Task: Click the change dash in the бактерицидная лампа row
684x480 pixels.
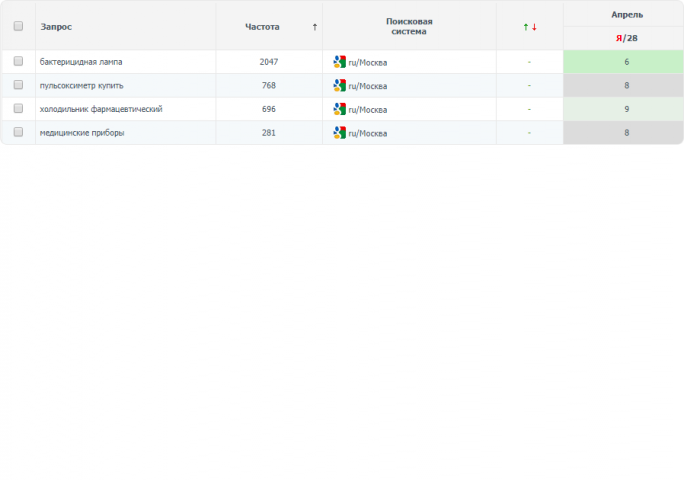Action: (x=529, y=62)
